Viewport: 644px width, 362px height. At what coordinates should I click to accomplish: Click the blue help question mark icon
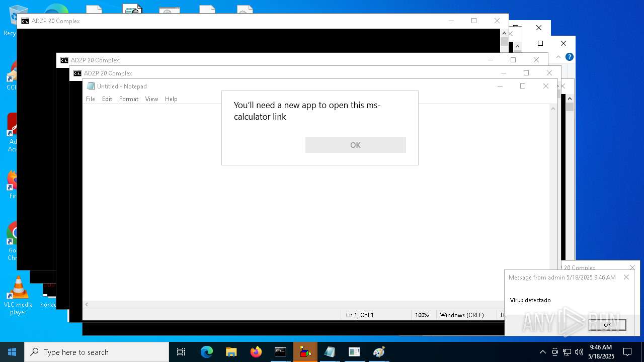click(569, 57)
